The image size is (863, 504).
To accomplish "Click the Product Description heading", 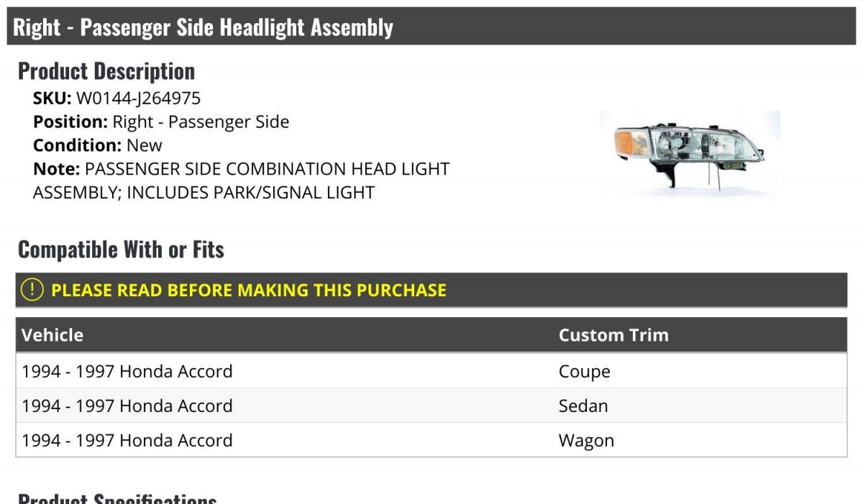I will tap(106, 71).
